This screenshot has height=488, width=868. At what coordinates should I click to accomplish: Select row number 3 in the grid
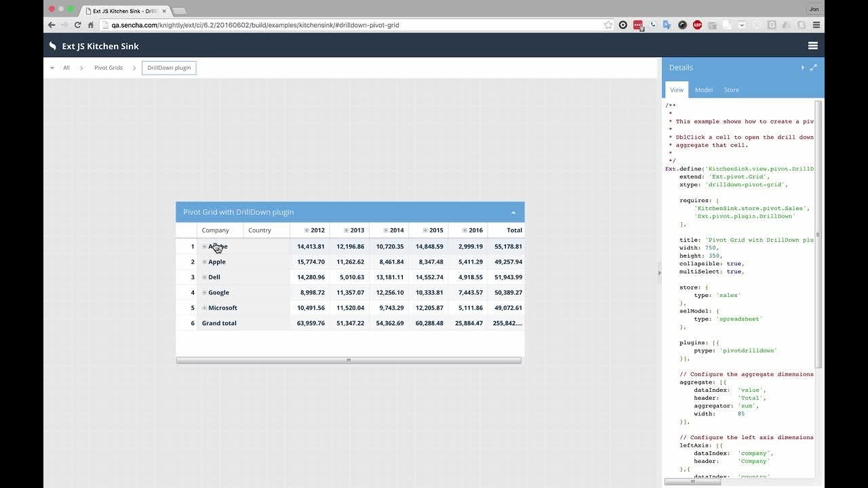tap(186, 277)
